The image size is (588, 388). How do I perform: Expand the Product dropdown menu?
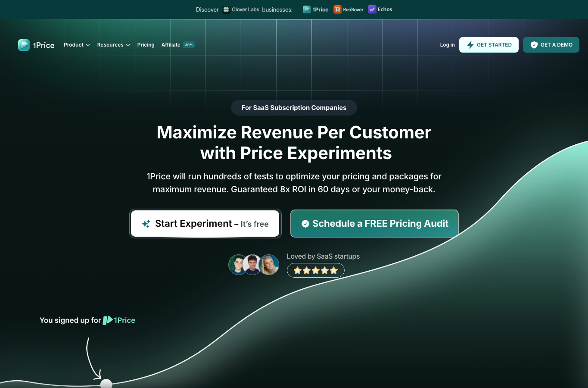click(77, 45)
